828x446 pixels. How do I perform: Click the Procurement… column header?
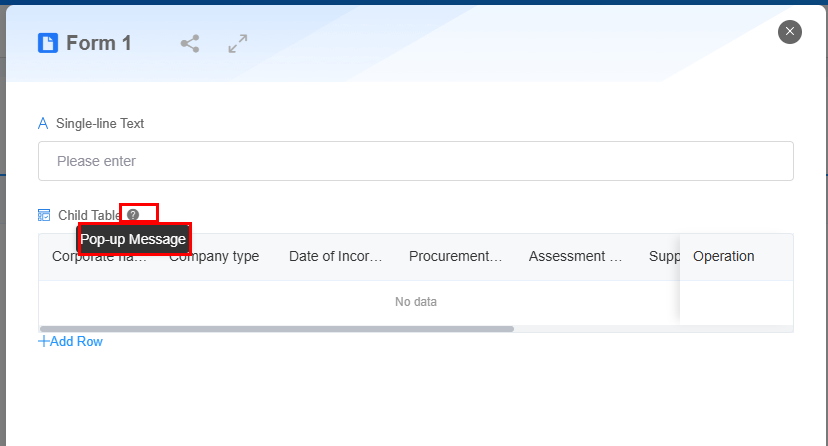pyautogui.click(x=455, y=257)
